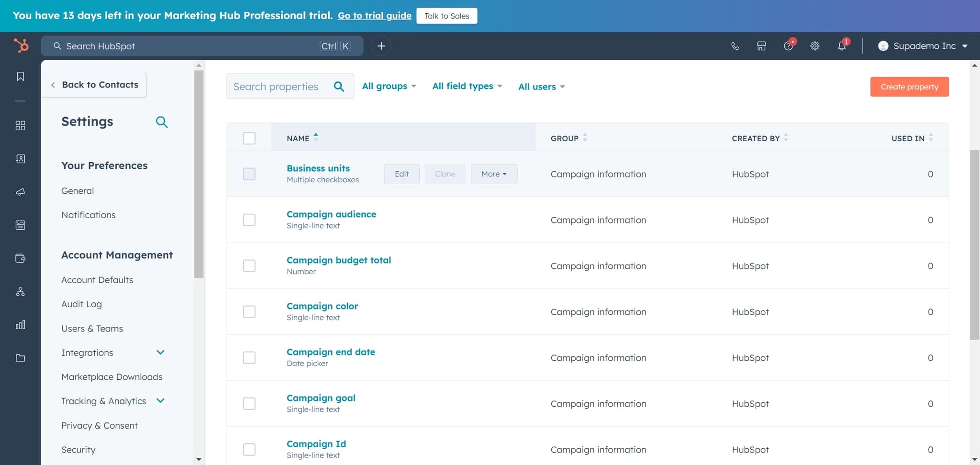Open the All groups filter dropdown
Image resolution: width=980 pixels, height=465 pixels.
(389, 86)
